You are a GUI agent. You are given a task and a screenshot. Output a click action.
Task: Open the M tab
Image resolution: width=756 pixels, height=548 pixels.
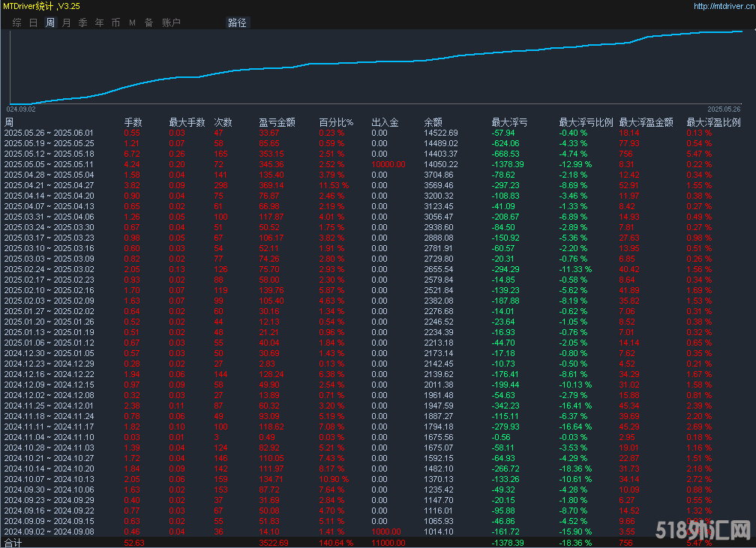(x=132, y=22)
